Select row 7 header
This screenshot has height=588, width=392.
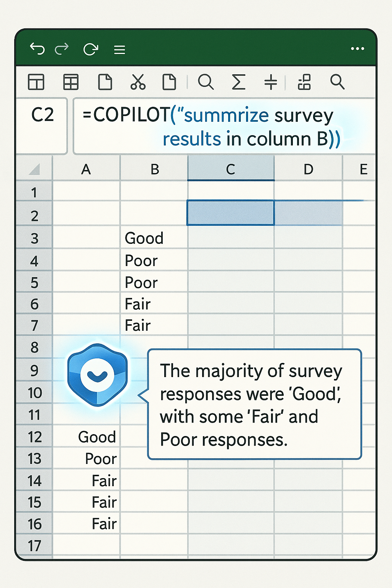click(34, 326)
